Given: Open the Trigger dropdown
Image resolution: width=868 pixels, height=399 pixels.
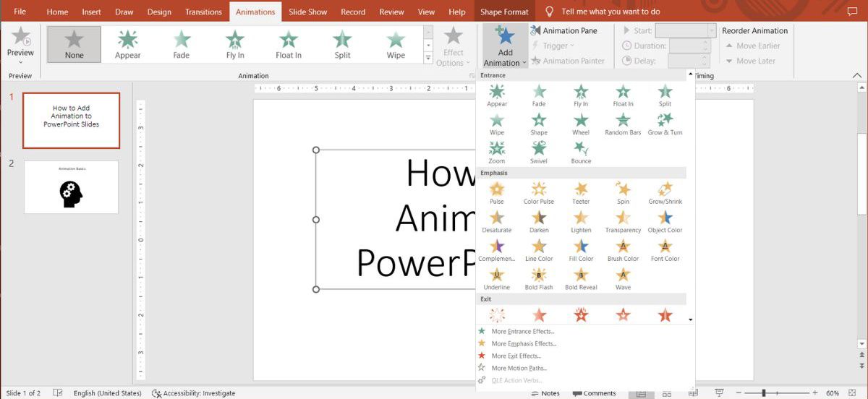Looking at the screenshot, I should [554, 46].
